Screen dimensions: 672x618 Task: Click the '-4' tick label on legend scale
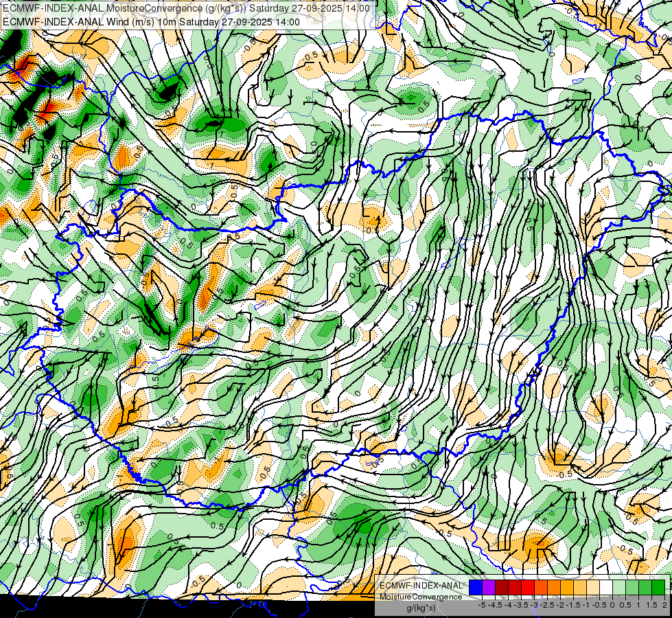tap(508, 605)
